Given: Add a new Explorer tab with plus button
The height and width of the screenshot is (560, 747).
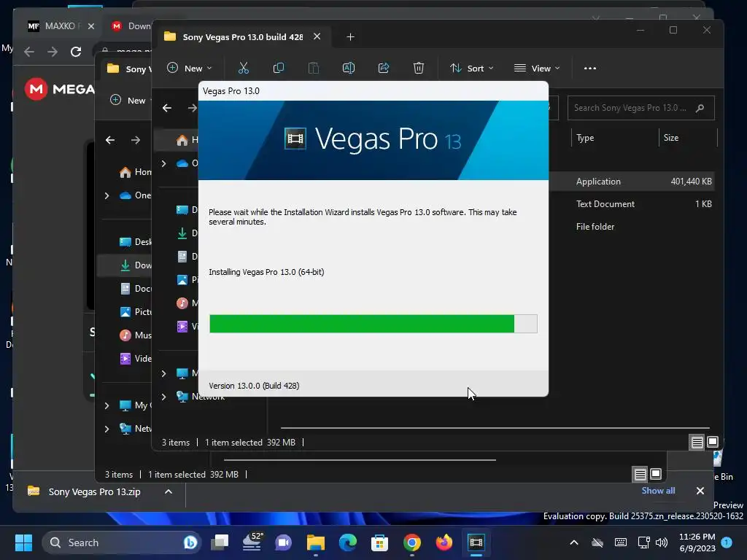Looking at the screenshot, I should pyautogui.click(x=350, y=36).
